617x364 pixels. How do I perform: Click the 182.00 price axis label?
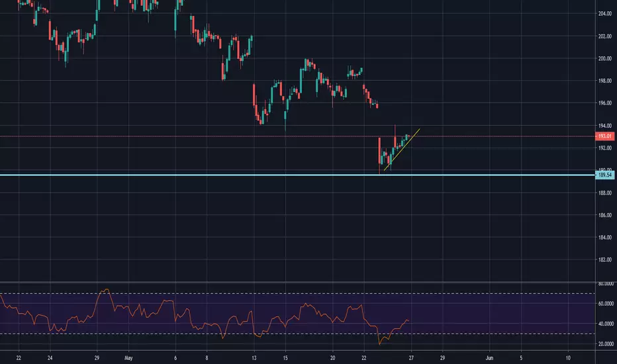click(605, 259)
